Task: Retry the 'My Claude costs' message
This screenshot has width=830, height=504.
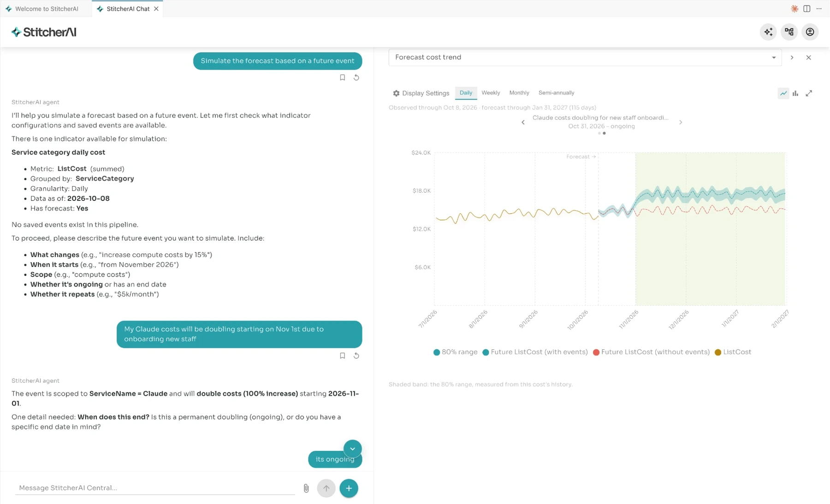Action: (356, 356)
